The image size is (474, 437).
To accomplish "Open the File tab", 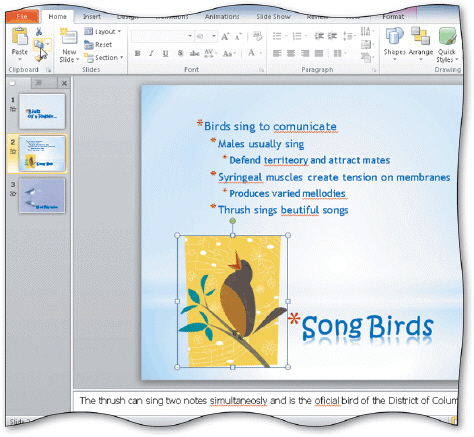I will (22, 16).
